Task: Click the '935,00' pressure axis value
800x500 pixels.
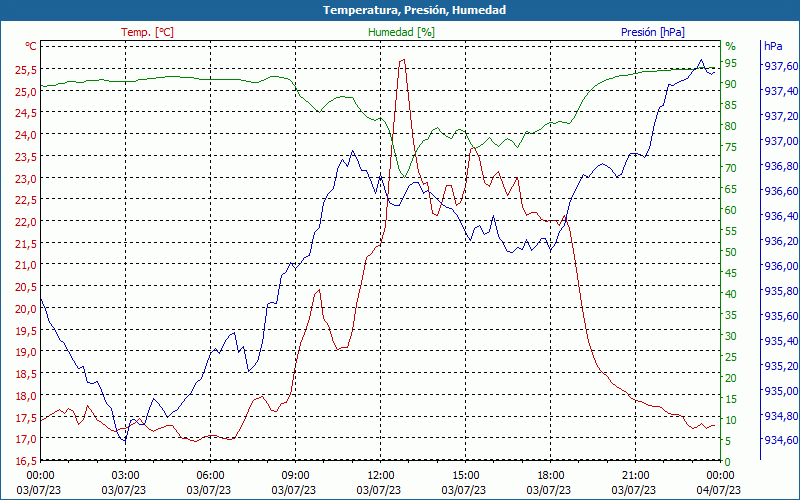Action: [x=781, y=391]
